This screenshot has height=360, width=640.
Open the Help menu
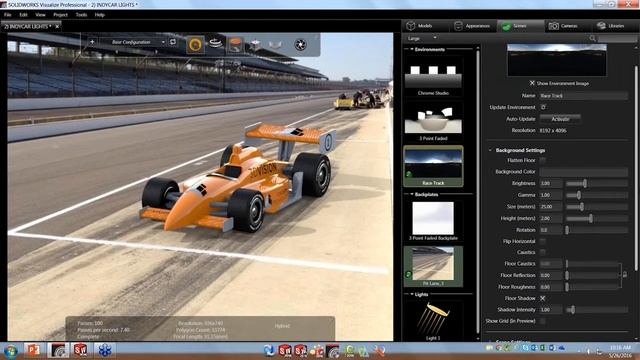pyautogui.click(x=100, y=15)
